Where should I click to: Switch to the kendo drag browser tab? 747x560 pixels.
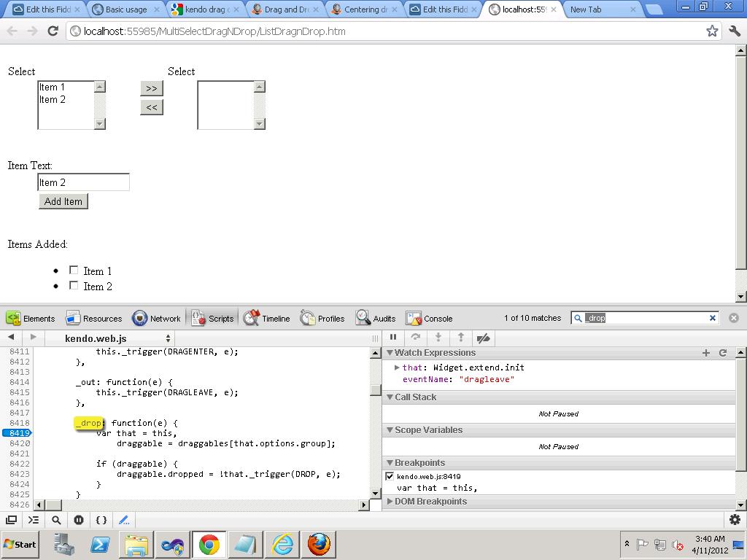click(x=206, y=9)
